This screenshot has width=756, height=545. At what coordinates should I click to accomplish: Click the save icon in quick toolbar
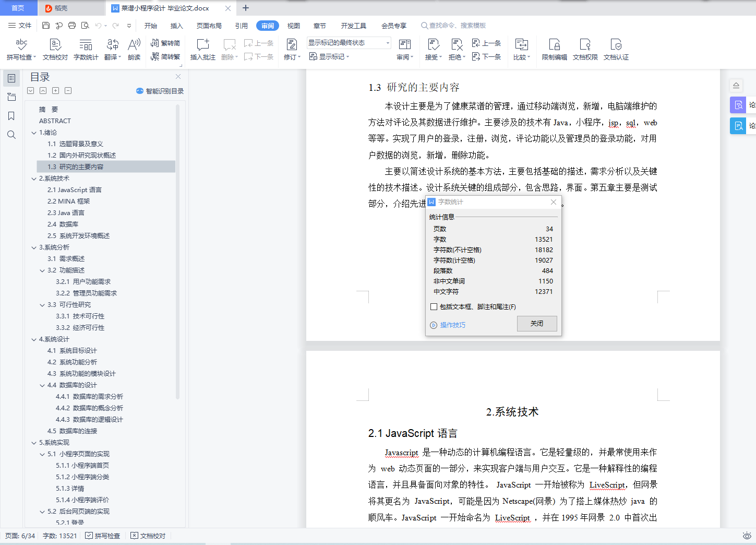coord(46,26)
